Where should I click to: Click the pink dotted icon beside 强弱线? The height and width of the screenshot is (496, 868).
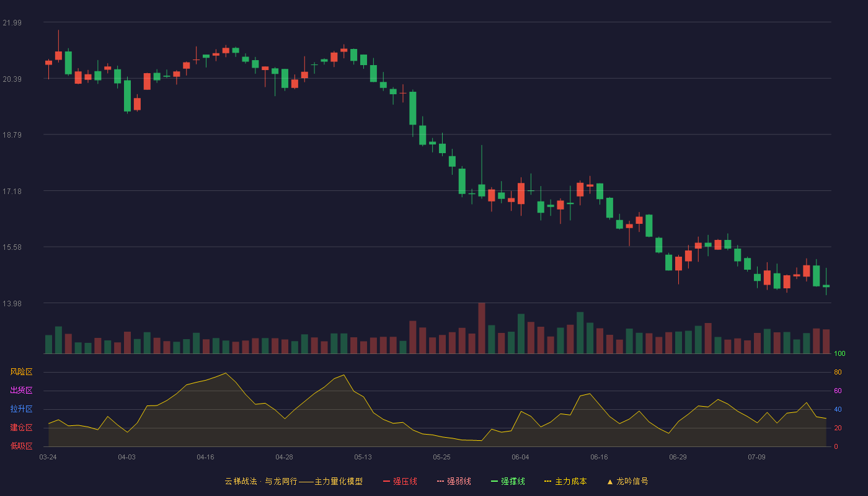[440, 481]
